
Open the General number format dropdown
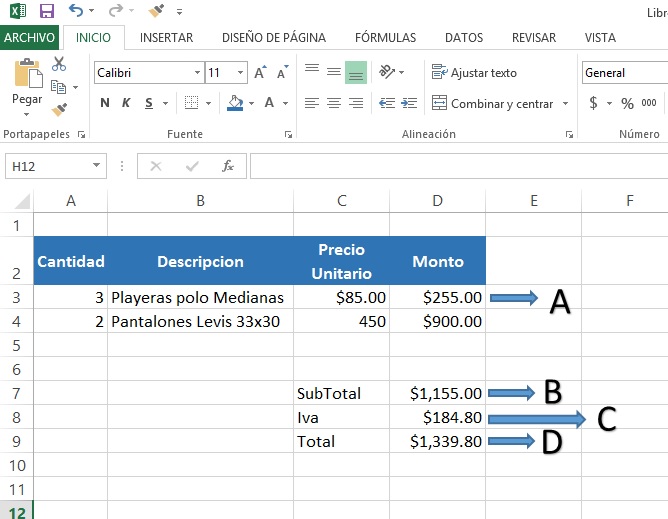coord(623,73)
